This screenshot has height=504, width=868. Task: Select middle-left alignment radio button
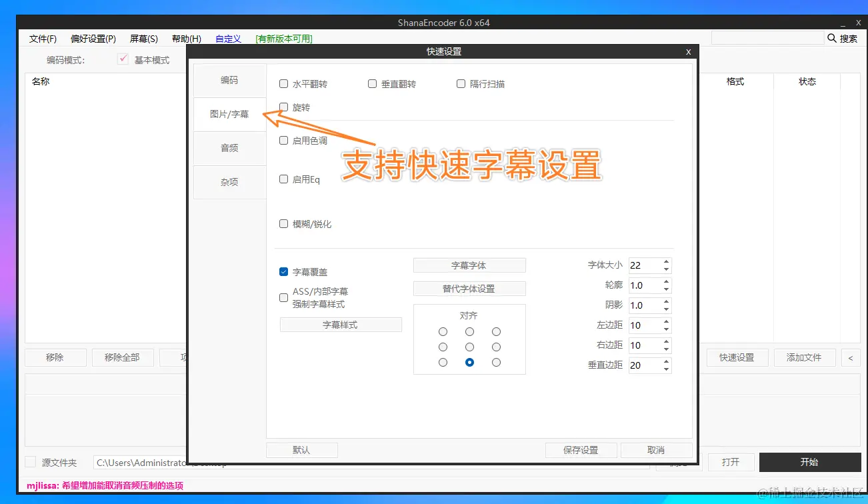[443, 347]
